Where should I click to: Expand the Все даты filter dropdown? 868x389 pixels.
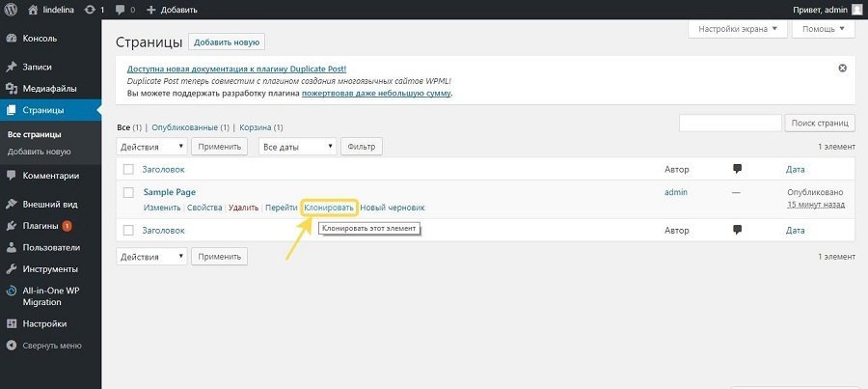click(x=297, y=147)
